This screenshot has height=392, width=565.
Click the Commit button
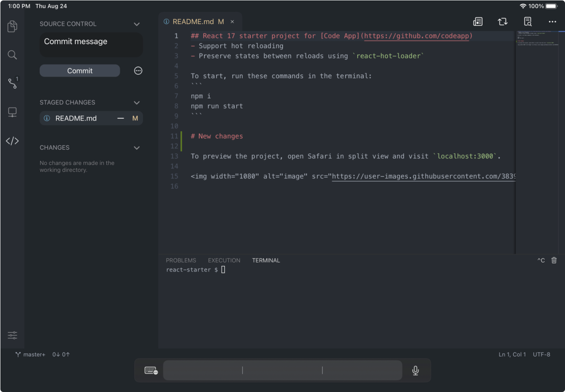point(80,71)
